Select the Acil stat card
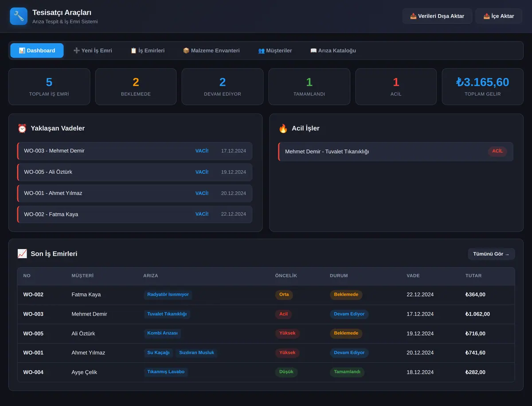532x406 pixels. [396, 86]
